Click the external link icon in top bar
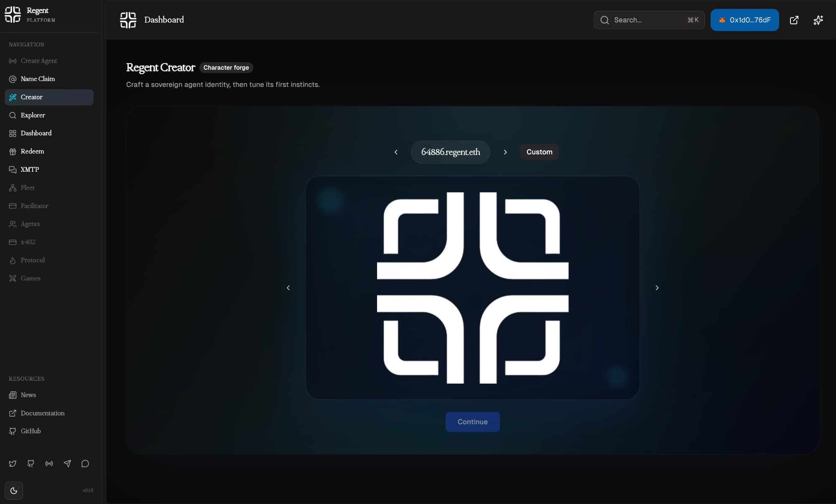The height and width of the screenshot is (504, 836). [x=794, y=20]
